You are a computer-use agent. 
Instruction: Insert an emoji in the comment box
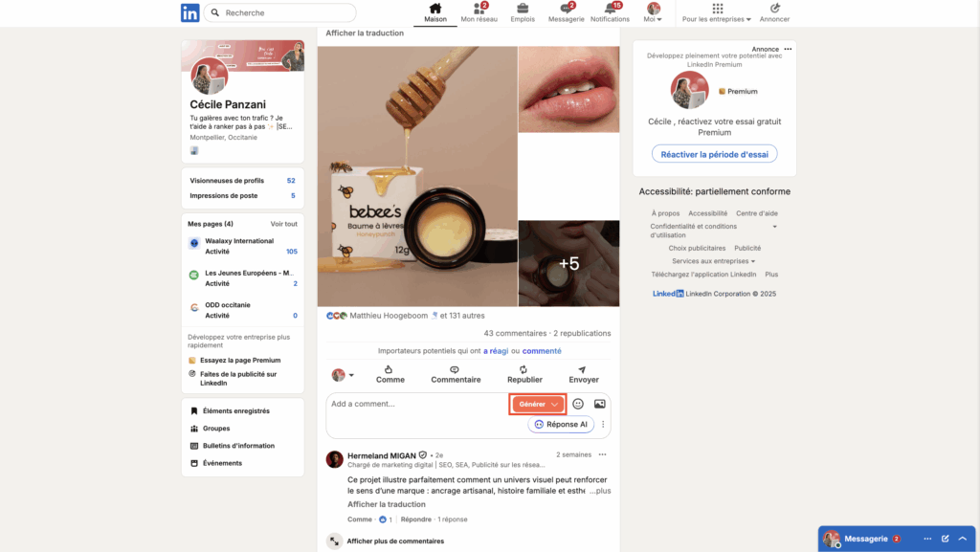577,404
